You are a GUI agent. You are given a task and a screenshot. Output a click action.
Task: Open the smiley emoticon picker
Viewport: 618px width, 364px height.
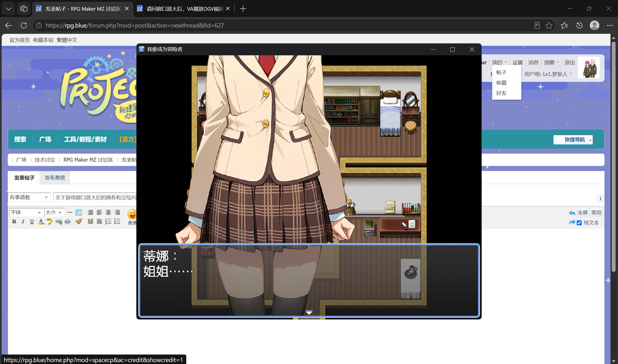pyautogui.click(x=132, y=214)
